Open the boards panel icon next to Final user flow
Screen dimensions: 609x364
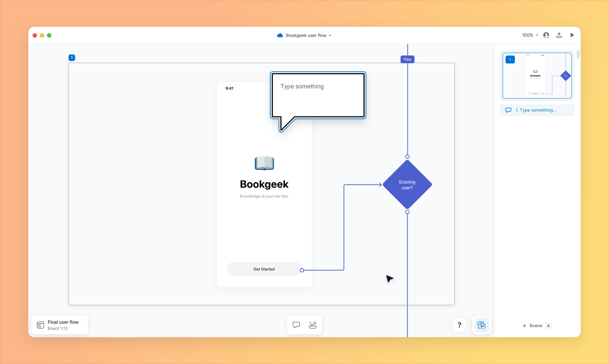click(40, 324)
